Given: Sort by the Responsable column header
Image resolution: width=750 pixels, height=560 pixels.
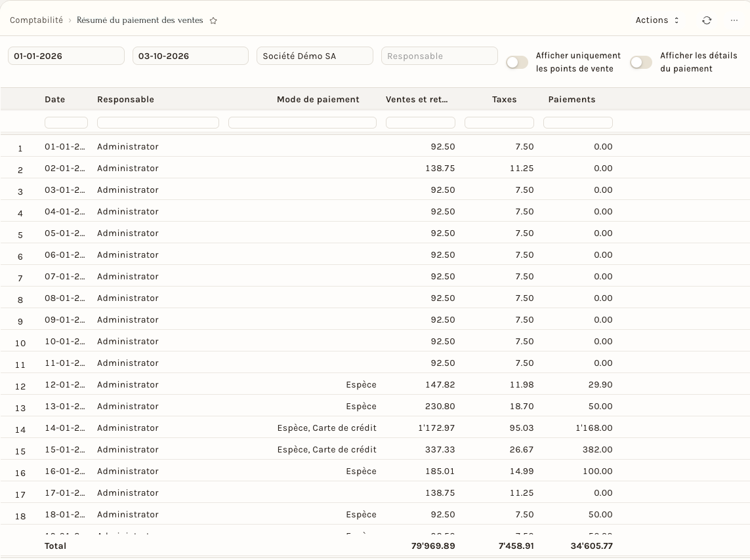Looking at the screenshot, I should click(125, 100).
